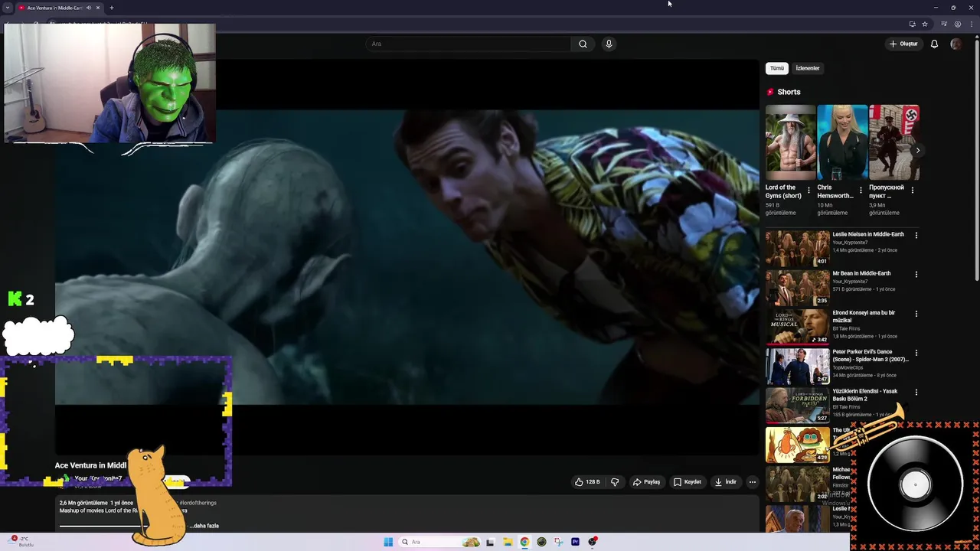
Task: Open options for Elrond Konseyi video
Action: [x=916, y=314]
